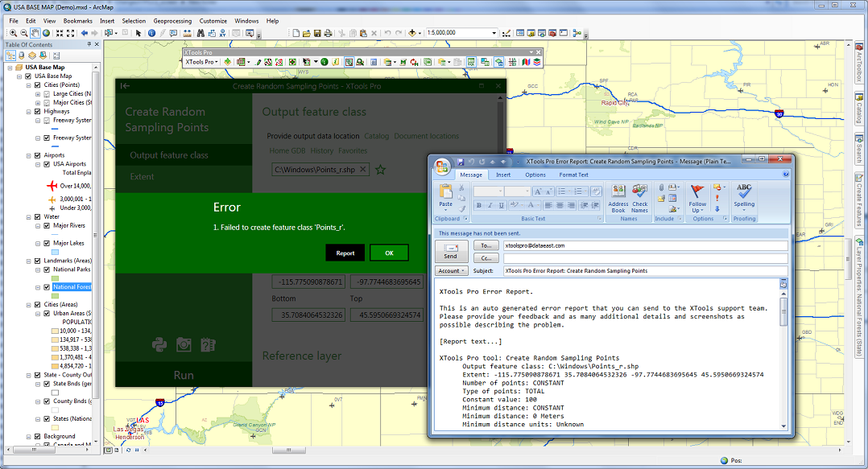Select the Measure ruler tool
This screenshot has width=868, height=469.
[187, 33]
